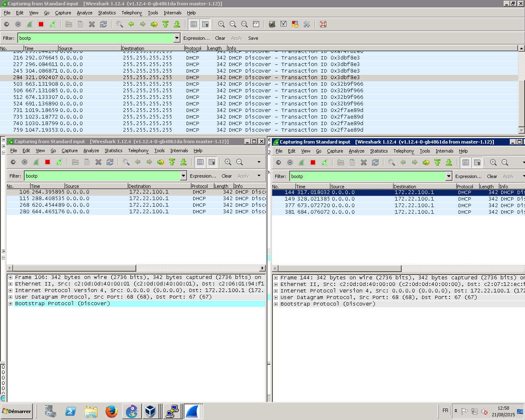Zoom out in the top Wireshark window
525x420 pixels.
pyautogui.click(x=233, y=24)
